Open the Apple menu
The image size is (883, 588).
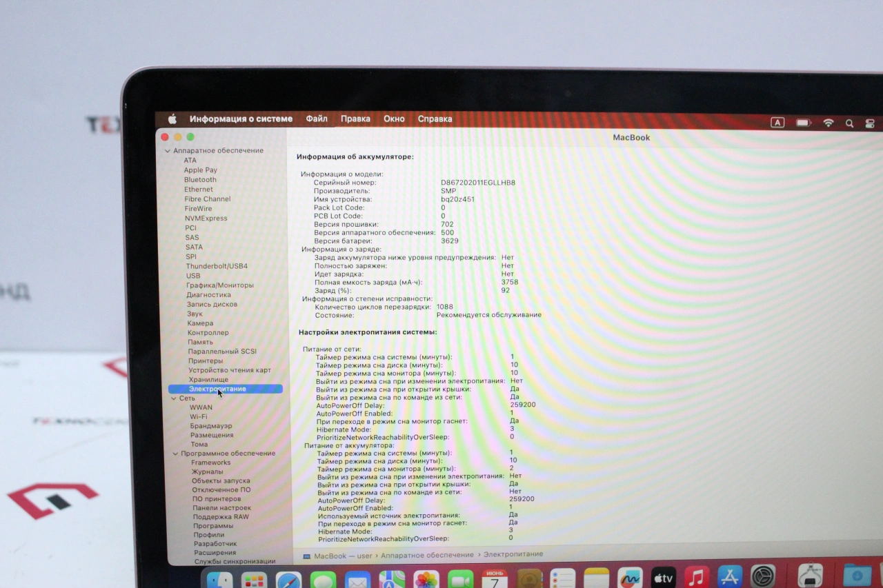tap(172, 119)
